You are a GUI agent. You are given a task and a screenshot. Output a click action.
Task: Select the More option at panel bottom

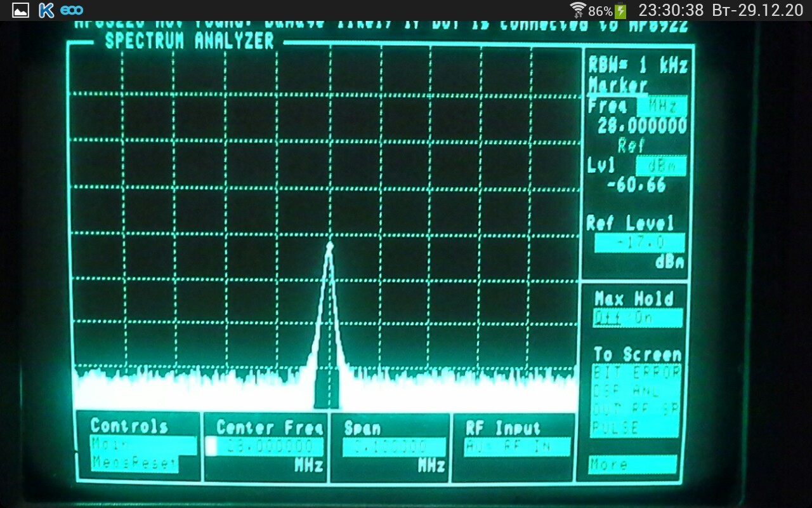(x=632, y=464)
